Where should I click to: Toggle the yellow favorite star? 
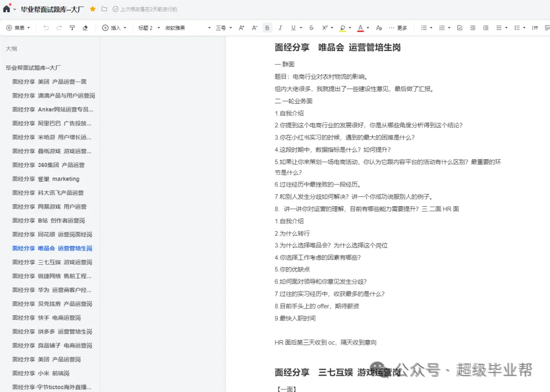tap(93, 9)
